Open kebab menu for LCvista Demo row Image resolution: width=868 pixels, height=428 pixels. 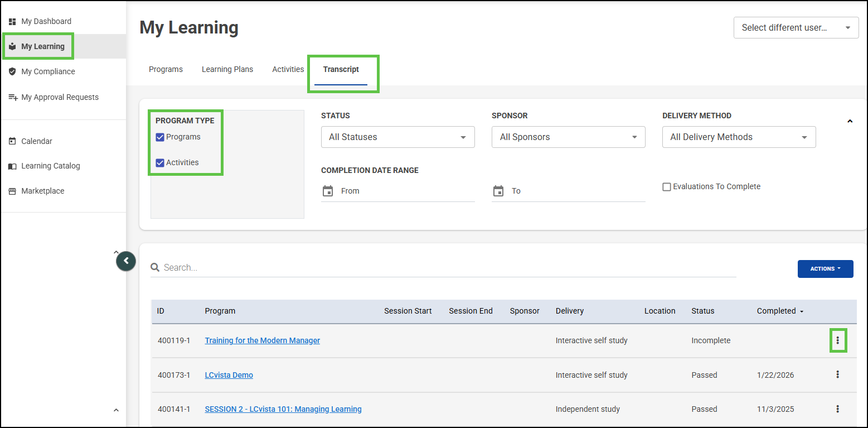(837, 374)
